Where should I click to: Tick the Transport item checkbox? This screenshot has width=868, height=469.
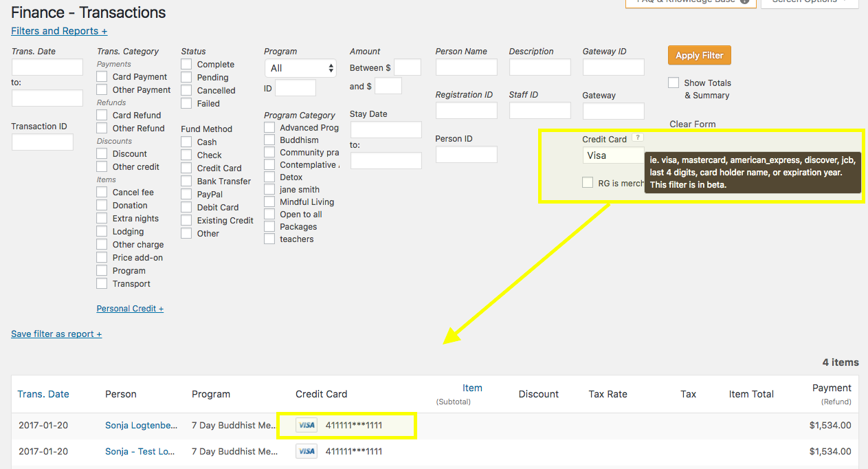(x=102, y=283)
